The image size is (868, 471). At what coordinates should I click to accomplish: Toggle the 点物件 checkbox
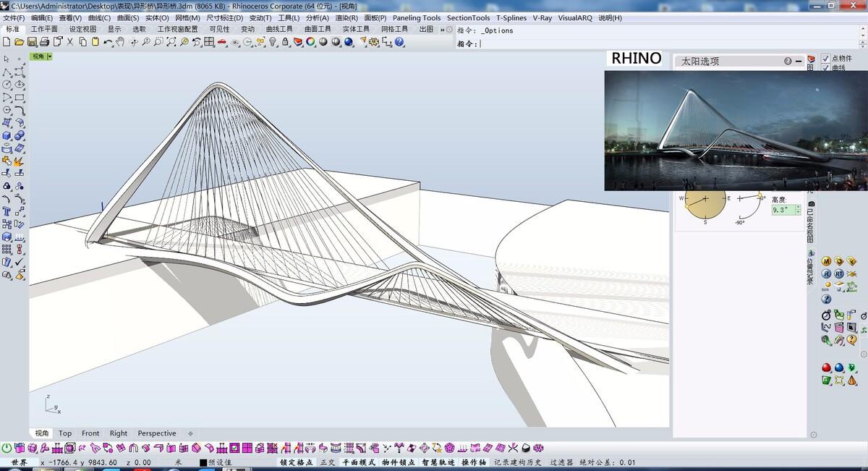(x=826, y=58)
